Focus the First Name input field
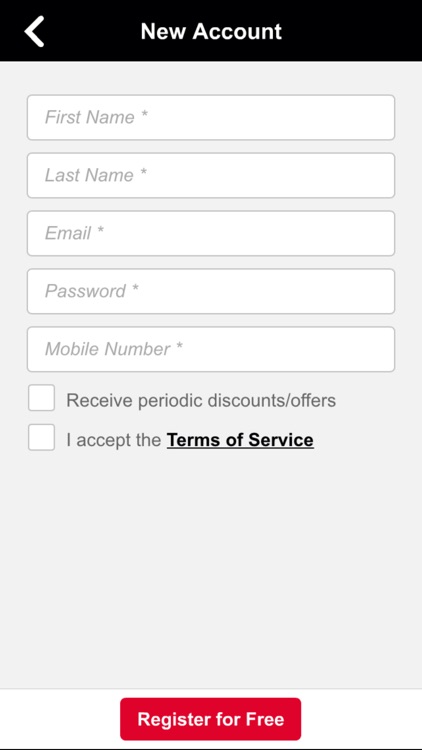Image resolution: width=422 pixels, height=750 pixels. click(211, 117)
